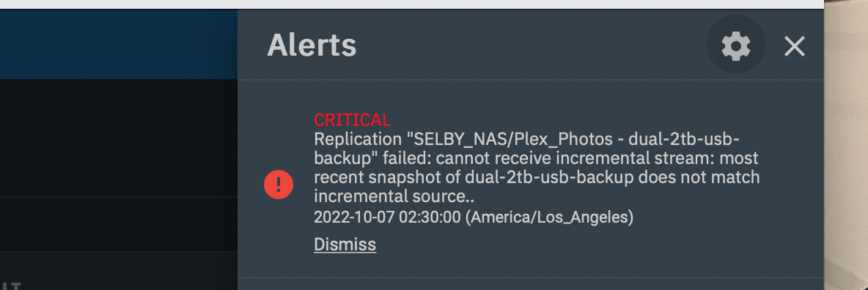Screen dimensions: 868x290
Task: Click the Alerts panel heading
Action: click(x=312, y=45)
